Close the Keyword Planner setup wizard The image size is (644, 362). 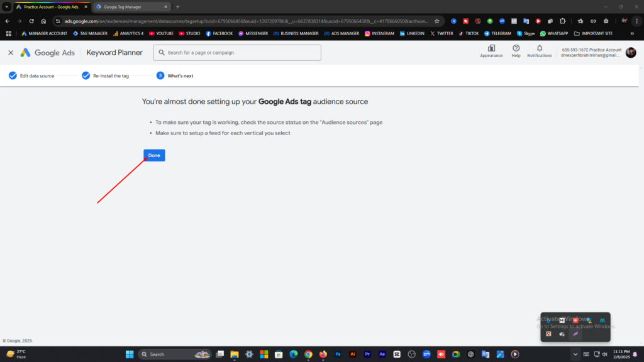[x=11, y=53]
